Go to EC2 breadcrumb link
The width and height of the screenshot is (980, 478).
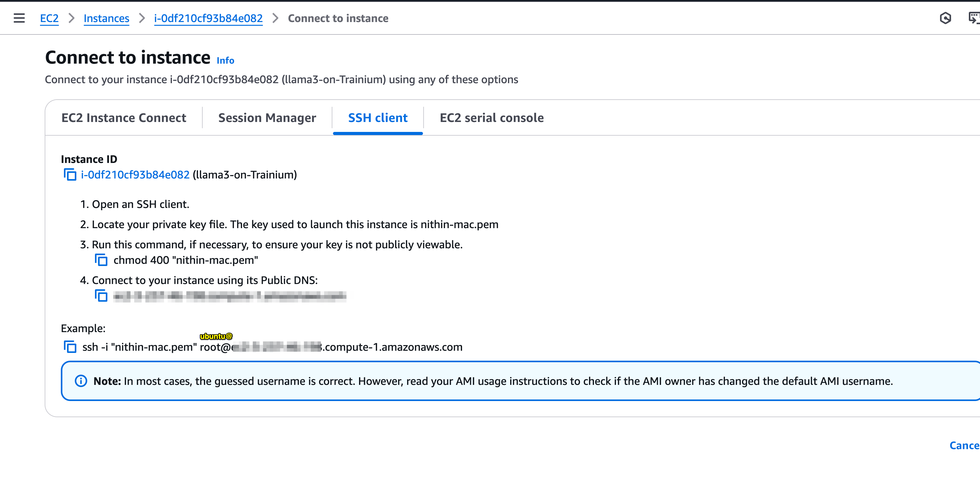(49, 18)
